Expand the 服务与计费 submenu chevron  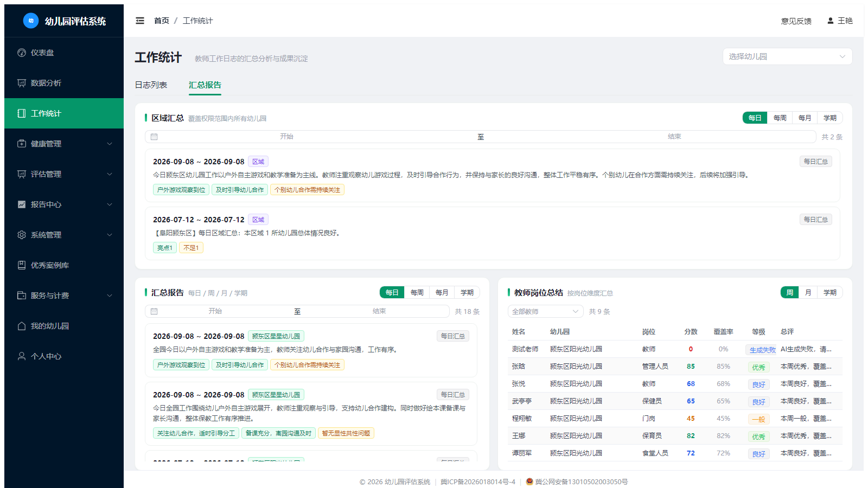click(x=110, y=296)
